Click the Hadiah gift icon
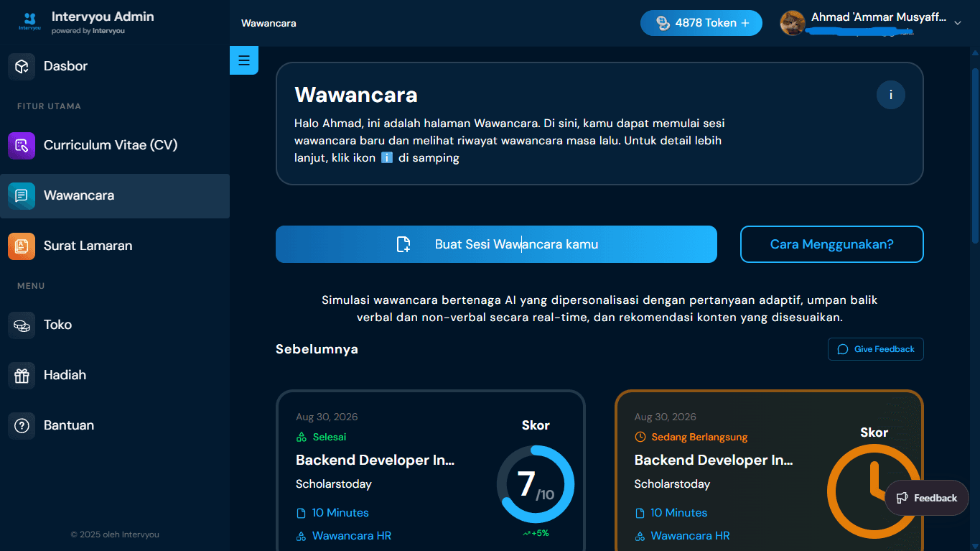The image size is (980, 551). coord(22,375)
